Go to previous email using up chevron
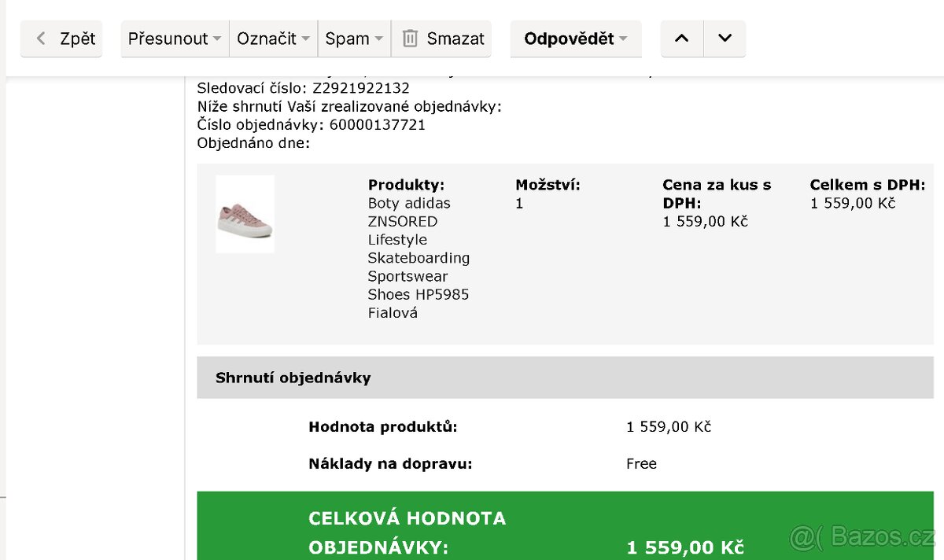The width and height of the screenshot is (944, 560). tap(681, 37)
